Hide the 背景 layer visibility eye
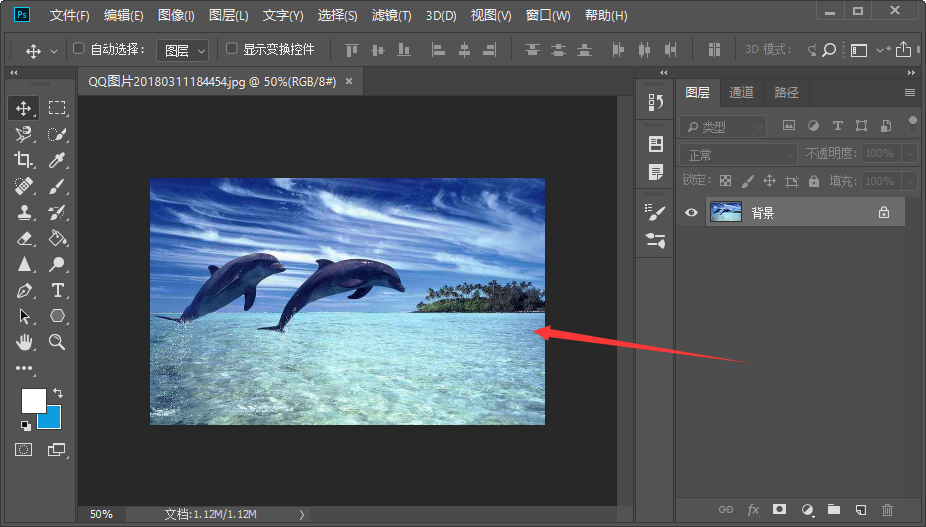 click(691, 213)
